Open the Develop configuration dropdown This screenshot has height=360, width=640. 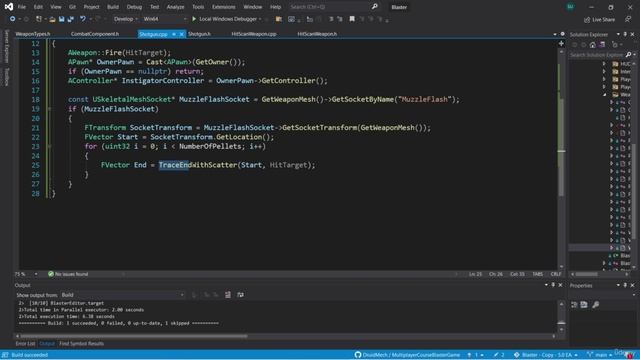(x=126, y=19)
